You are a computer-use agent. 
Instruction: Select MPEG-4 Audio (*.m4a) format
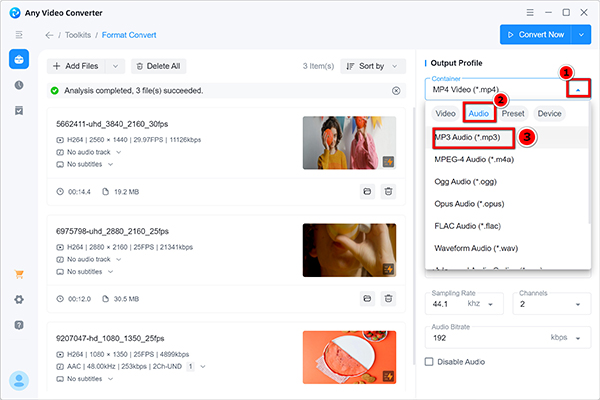pos(507,160)
